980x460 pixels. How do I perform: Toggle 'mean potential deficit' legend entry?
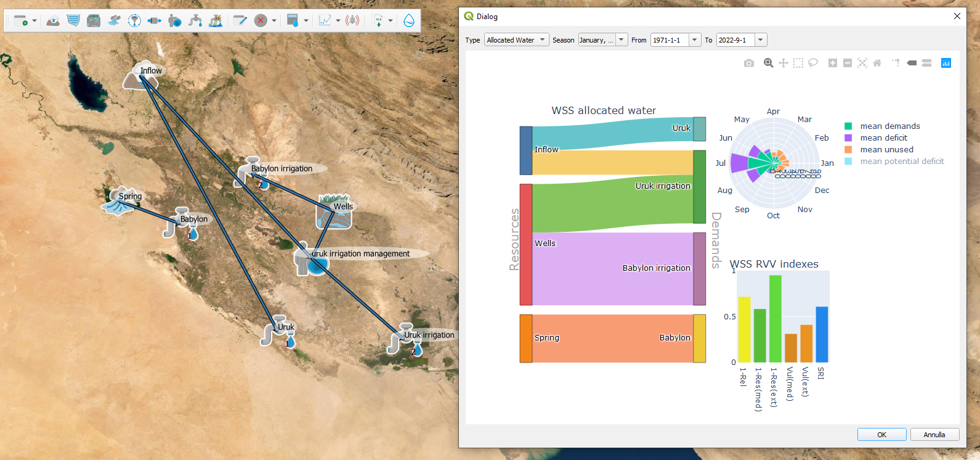894,161
